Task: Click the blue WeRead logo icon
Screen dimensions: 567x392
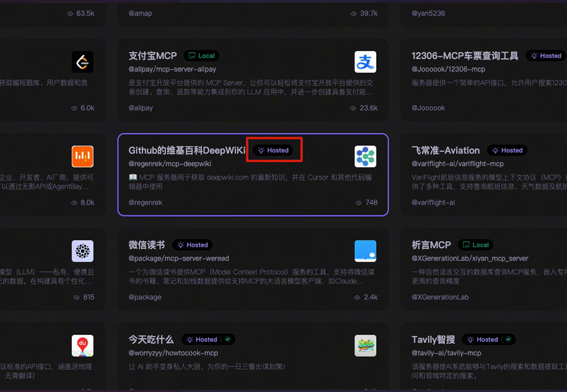Action: pos(365,251)
